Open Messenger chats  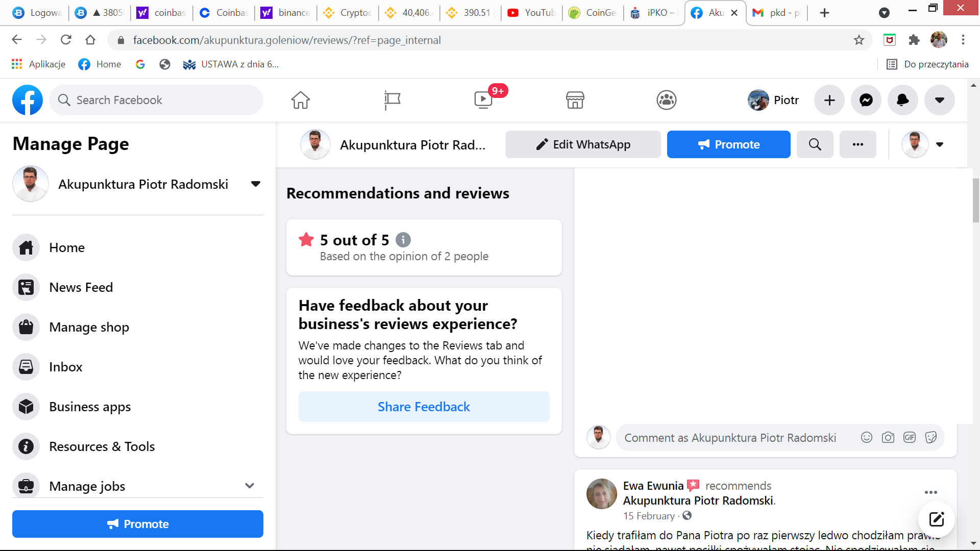pos(866,100)
